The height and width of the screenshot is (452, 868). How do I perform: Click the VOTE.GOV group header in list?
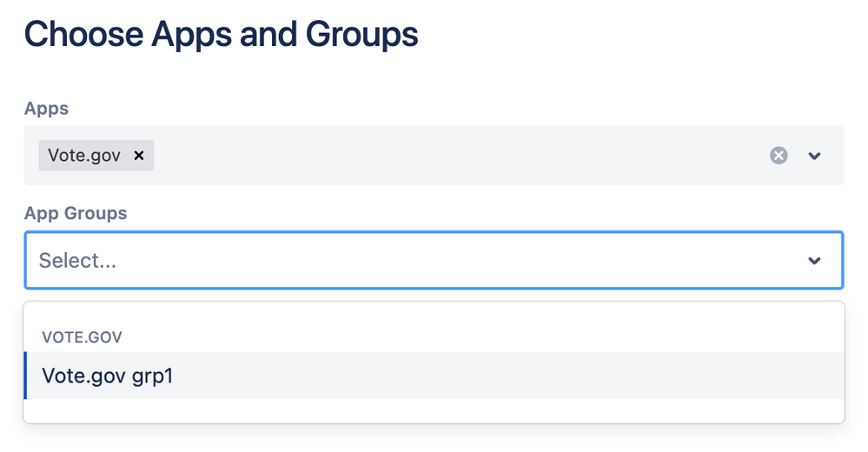click(x=82, y=336)
